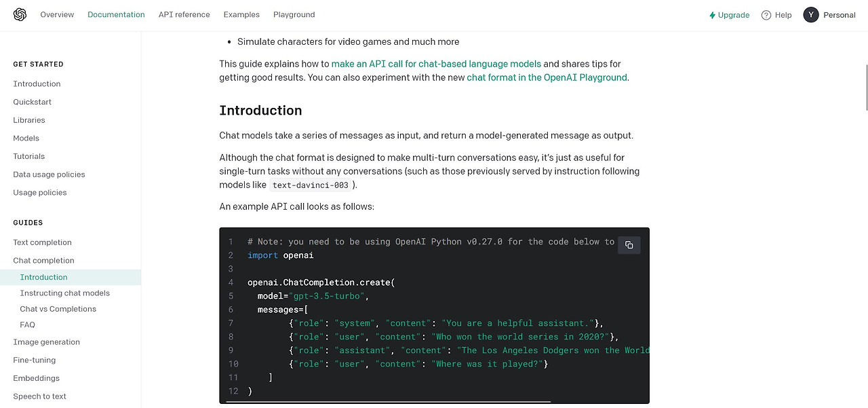
Task: Click 'An example API call' sentence
Action: pyautogui.click(x=296, y=206)
